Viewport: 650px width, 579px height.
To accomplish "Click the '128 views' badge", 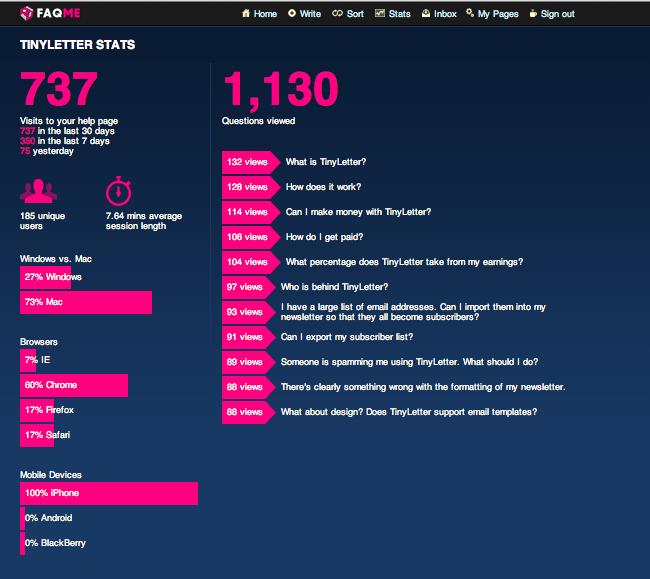I will point(251,187).
